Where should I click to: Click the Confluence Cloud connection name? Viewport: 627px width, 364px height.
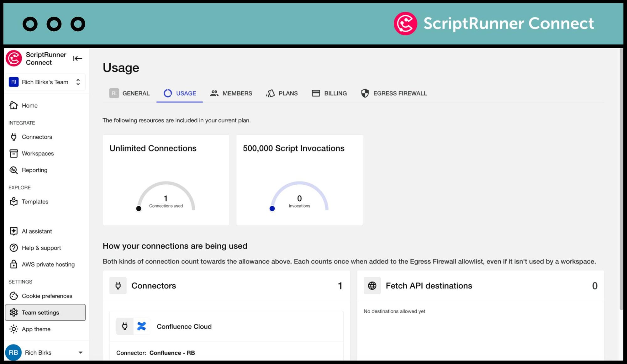(184, 327)
